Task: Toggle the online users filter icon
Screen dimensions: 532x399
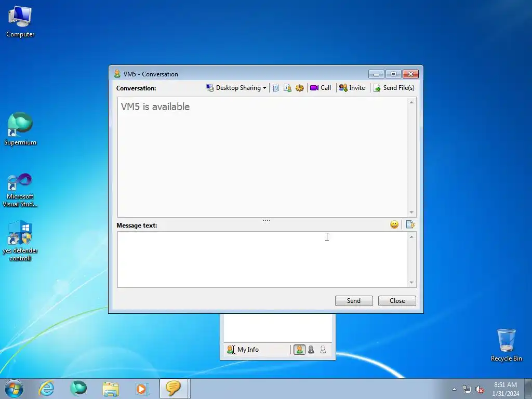Action: pos(299,350)
